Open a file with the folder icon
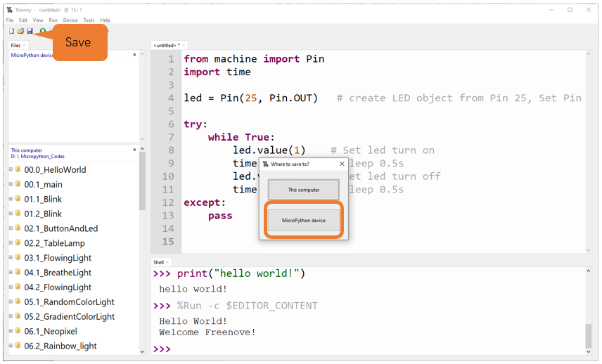602x364 pixels. click(x=20, y=31)
